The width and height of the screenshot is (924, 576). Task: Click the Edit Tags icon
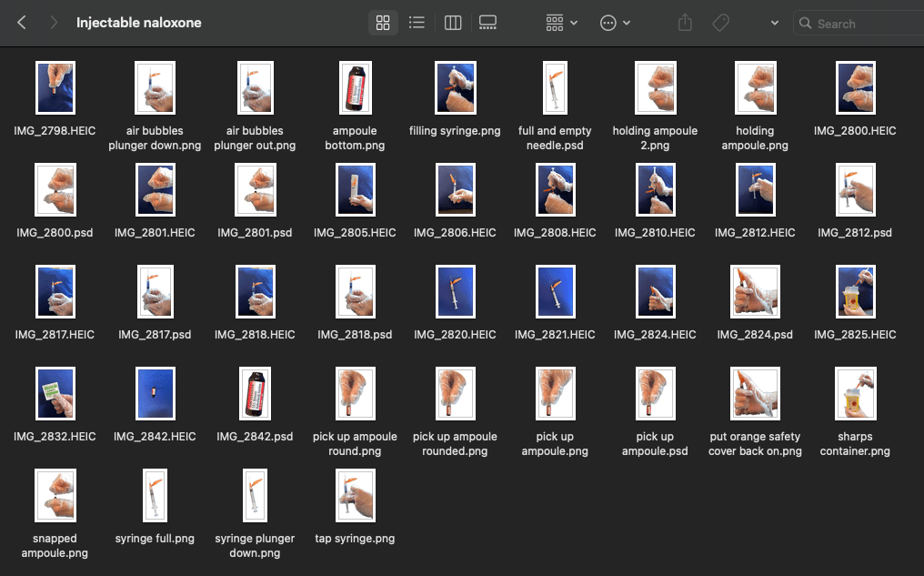click(x=720, y=23)
